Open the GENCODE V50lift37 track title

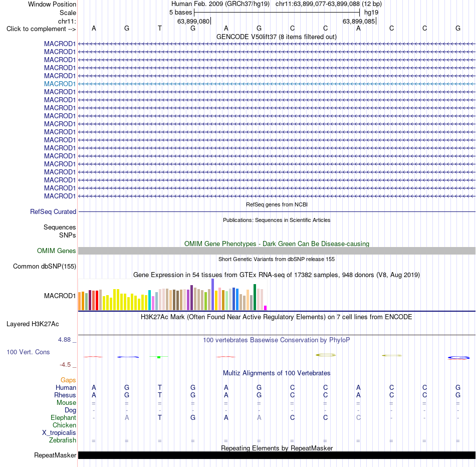tap(276, 37)
